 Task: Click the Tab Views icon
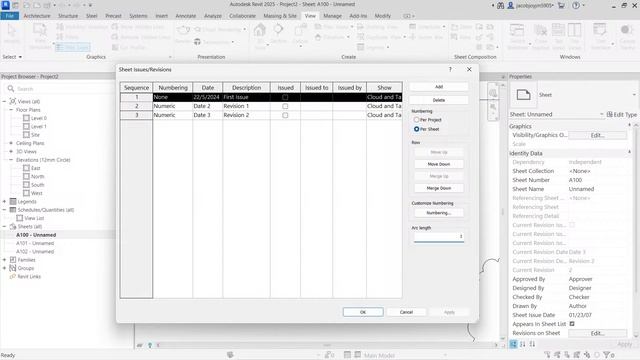click(x=558, y=30)
